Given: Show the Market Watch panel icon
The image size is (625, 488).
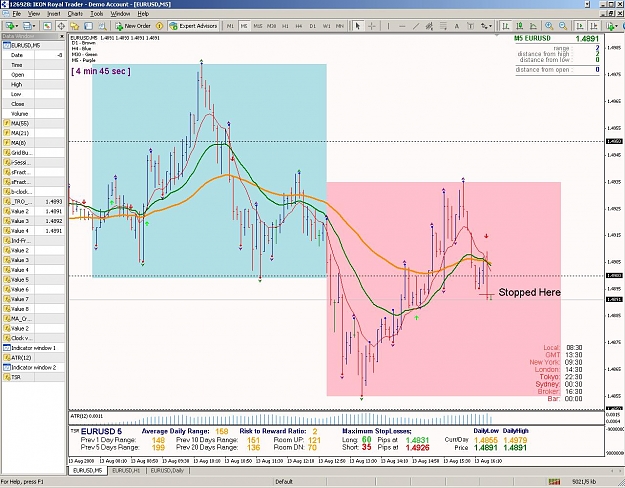Looking at the screenshot, I should click(x=47, y=26).
